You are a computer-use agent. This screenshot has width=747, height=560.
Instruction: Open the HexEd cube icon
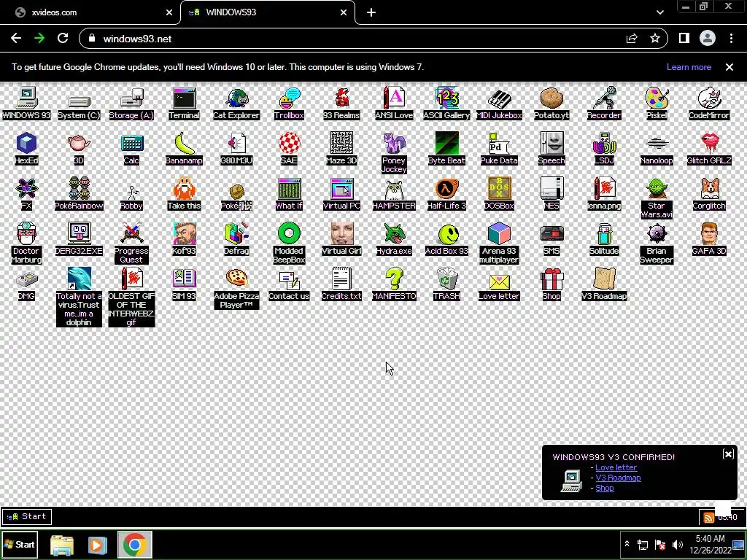[x=26, y=149]
